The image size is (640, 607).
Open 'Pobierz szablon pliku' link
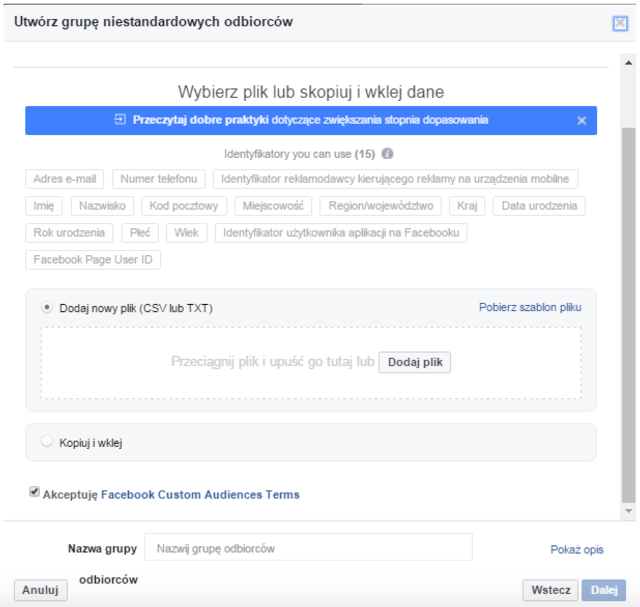tap(530, 307)
